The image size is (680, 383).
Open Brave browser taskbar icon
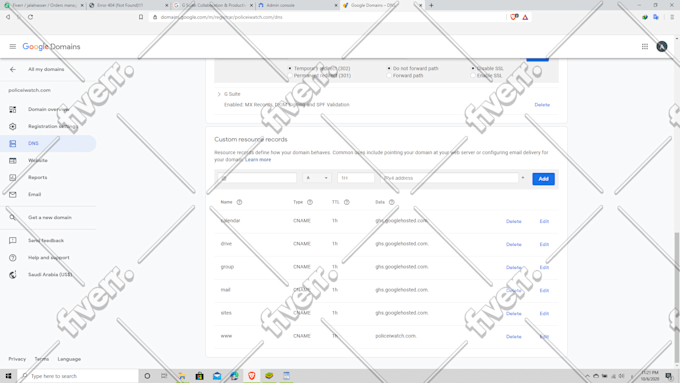click(252, 376)
